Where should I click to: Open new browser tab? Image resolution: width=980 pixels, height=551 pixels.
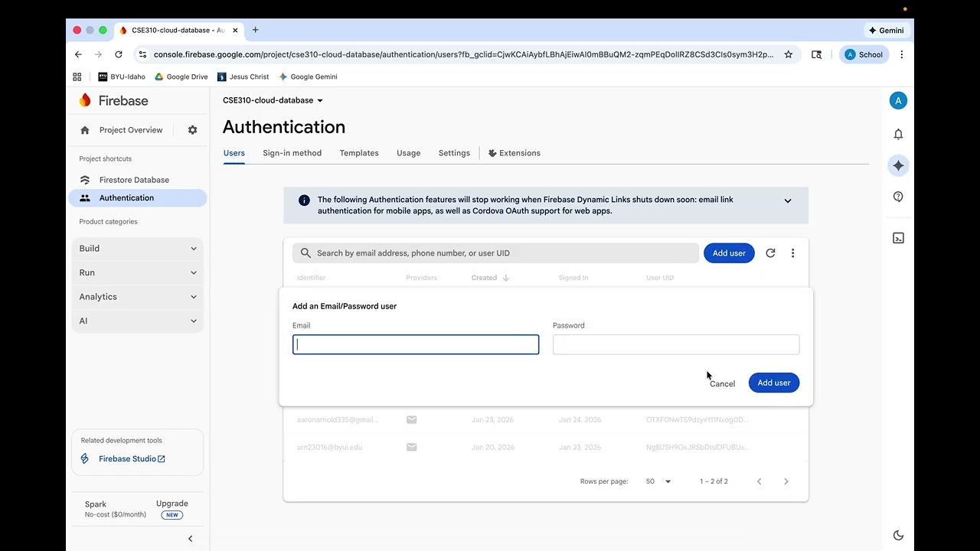(255, 30)
